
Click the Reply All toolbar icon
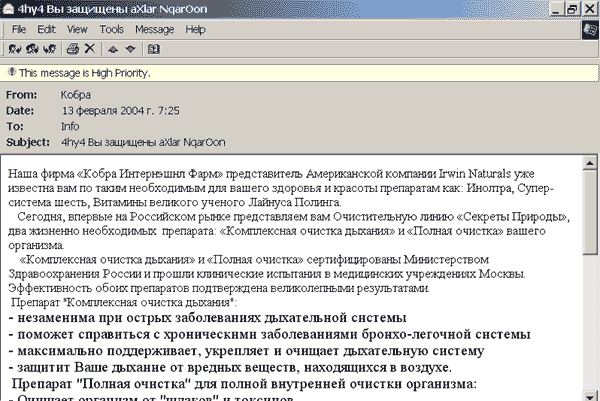33,49
